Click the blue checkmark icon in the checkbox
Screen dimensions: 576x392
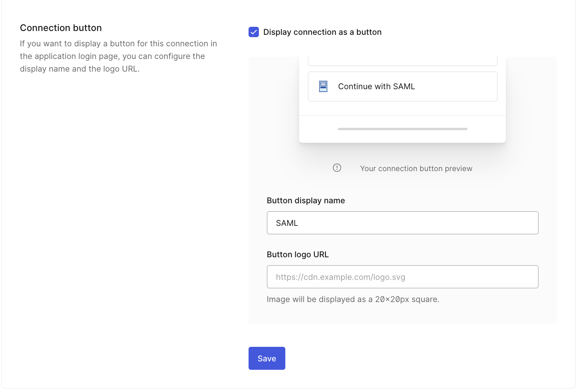coord(254,32)
